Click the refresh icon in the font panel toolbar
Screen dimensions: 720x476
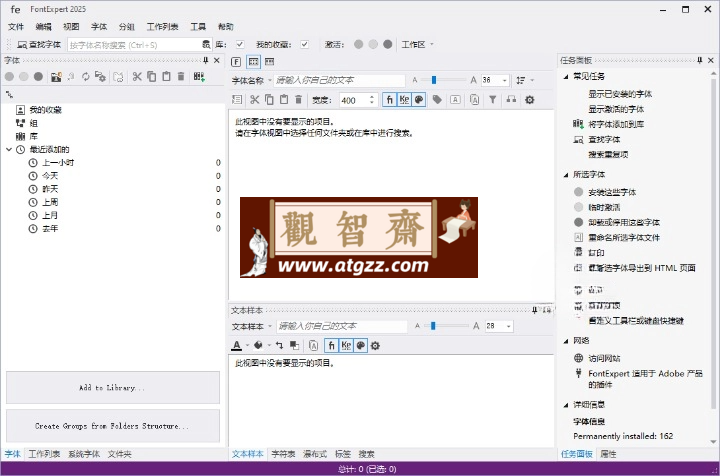[86, 77]
